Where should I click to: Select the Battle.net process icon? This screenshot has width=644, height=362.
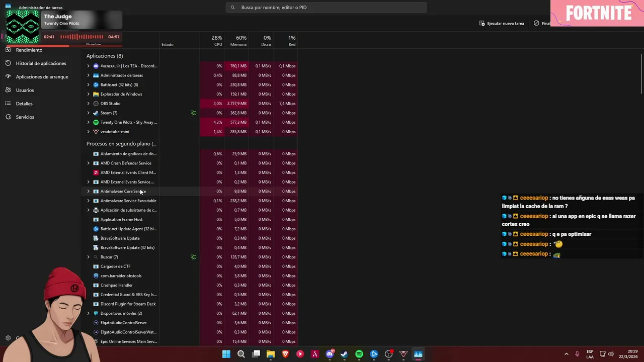coord(96,84)
